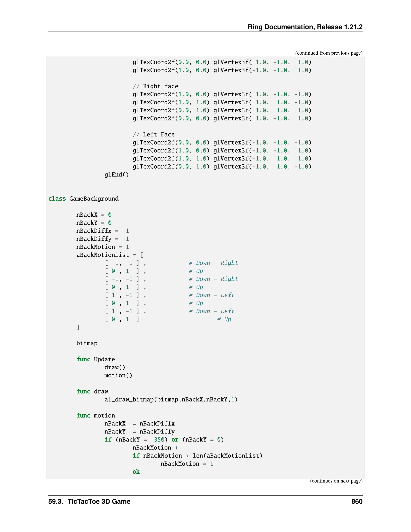Viewport: 411px width, 532px height.
Task: Click the last '# Down - Left' comment
Action: coord(212,311)
